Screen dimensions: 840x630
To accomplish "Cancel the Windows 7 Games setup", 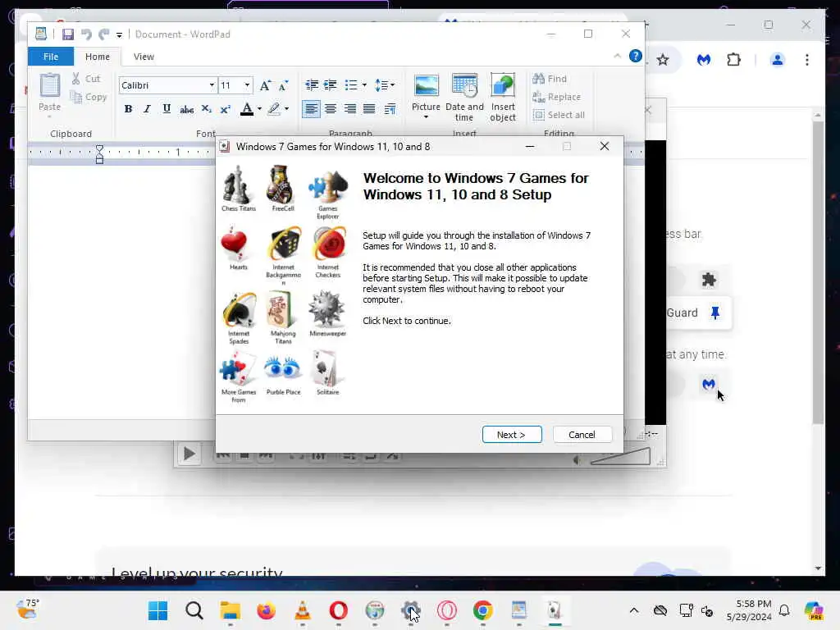I will (582, 435).
